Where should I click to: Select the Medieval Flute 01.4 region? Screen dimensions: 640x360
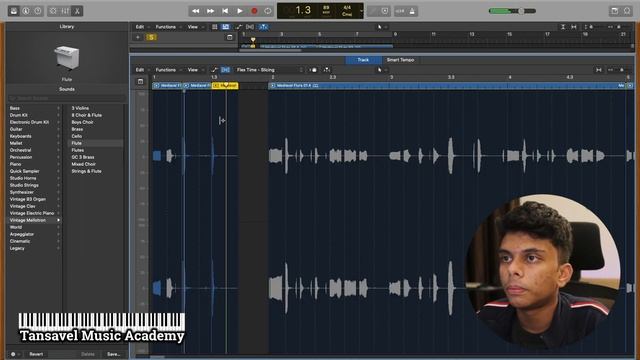447,86
